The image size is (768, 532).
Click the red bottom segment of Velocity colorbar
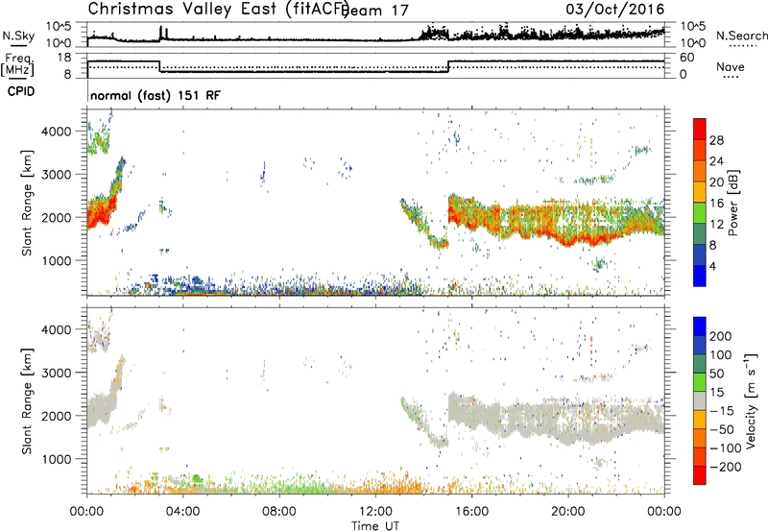pyautogui.click(x=700, y=475)
